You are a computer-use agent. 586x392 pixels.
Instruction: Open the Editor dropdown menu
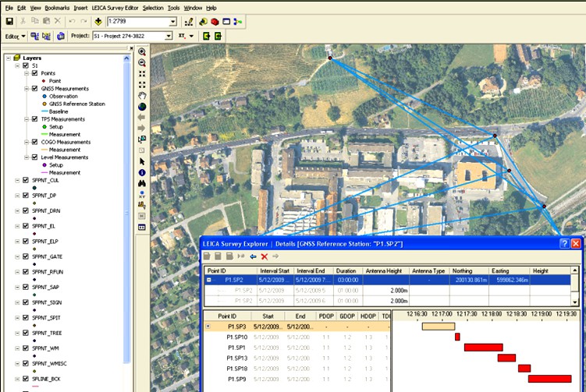tap(16, 36)
